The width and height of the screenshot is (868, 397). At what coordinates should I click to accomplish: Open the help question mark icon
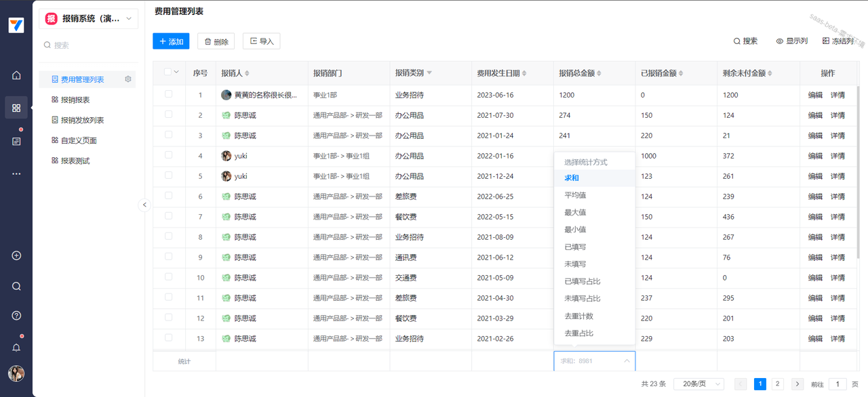point(16,316)
